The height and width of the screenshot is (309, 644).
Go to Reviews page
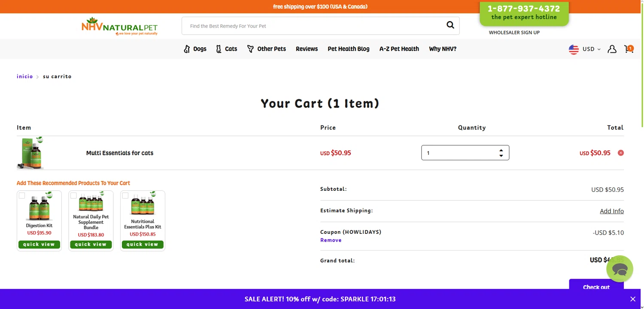[x=307, y=49]
